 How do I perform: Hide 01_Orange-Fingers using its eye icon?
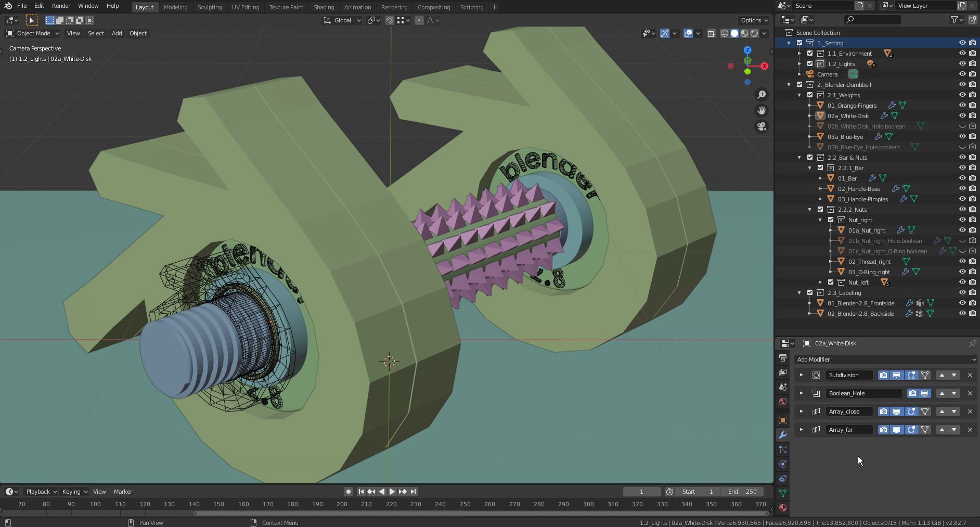point(962,105)
